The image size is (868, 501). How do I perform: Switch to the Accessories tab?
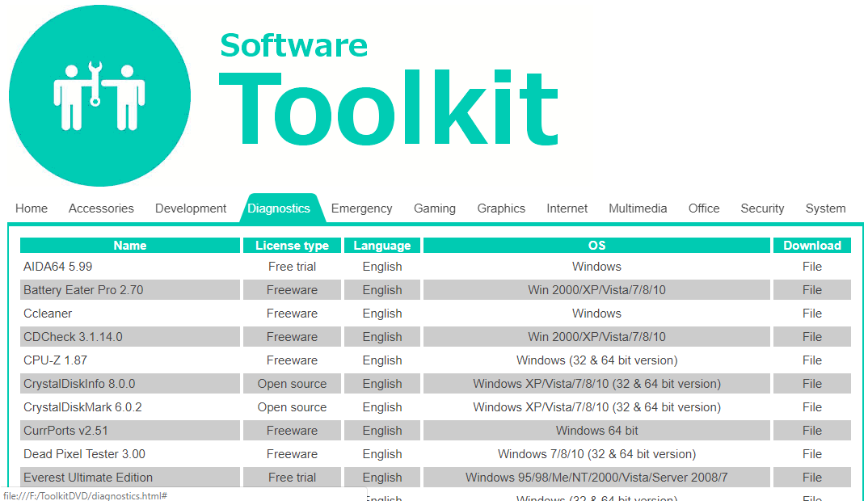point(101,208)
